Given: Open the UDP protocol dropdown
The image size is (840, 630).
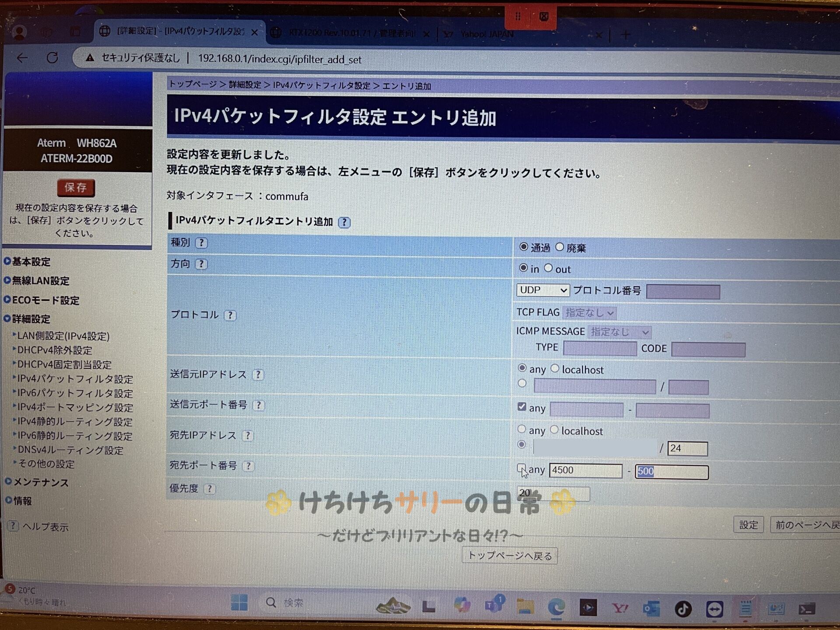Looking at the screenshot, I should click(x=542, y=290).
